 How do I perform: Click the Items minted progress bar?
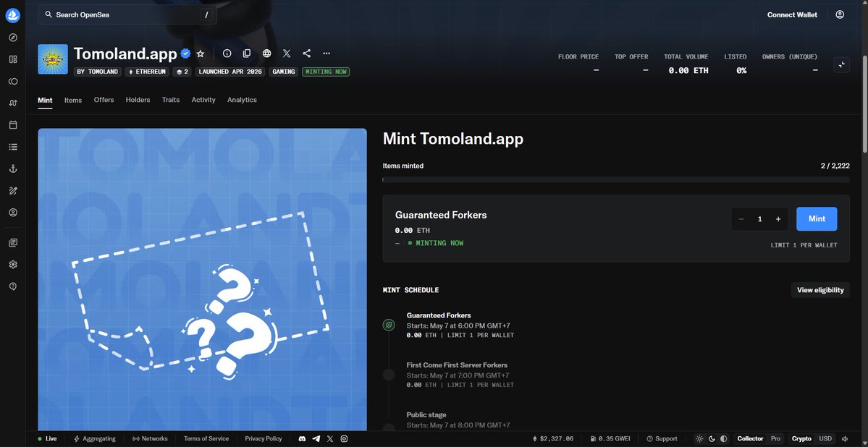[x=616, y=180]
